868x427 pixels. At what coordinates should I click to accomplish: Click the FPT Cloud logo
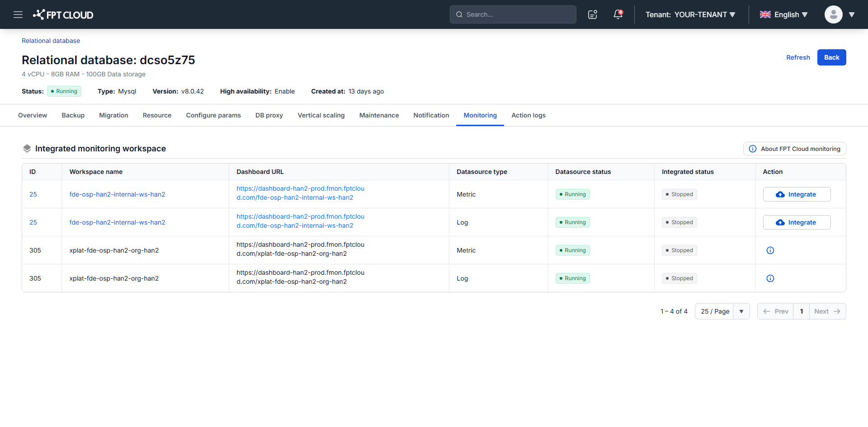pyautogui.click(x=63, y=14)
